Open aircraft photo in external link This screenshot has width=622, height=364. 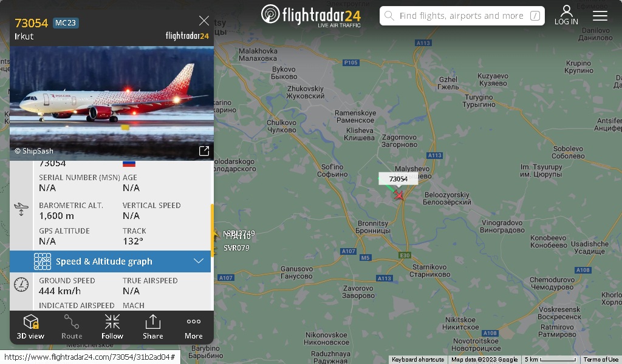204,151
